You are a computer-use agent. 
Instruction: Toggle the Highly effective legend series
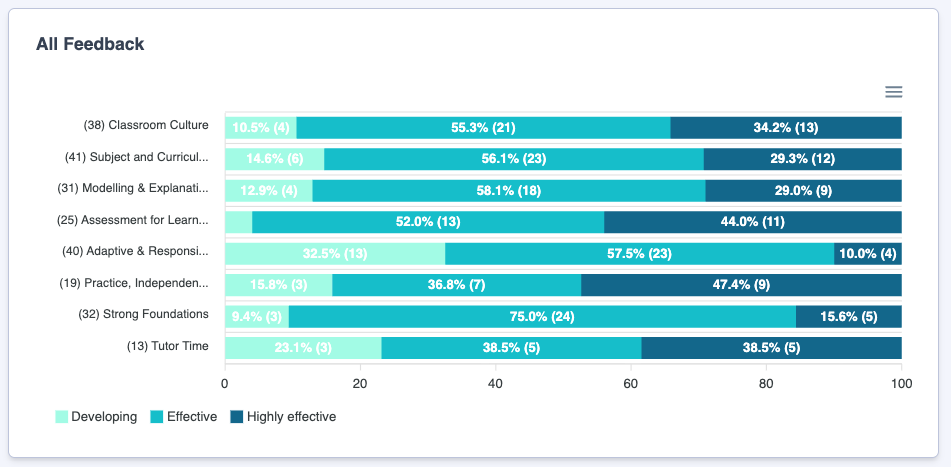[291, 416]
